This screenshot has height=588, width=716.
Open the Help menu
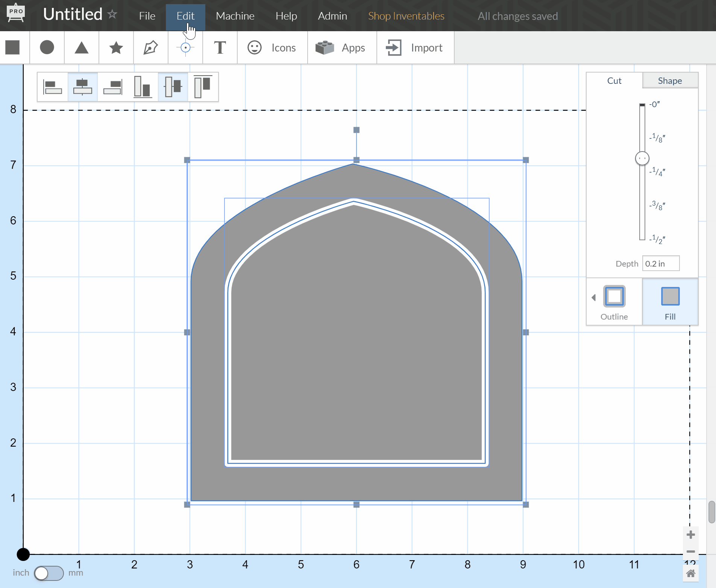[286, 16]
